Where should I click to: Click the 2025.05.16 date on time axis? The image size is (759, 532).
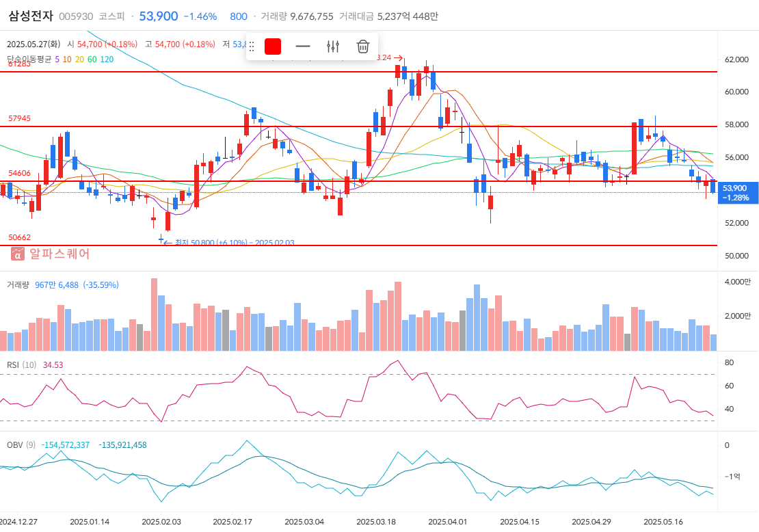[x=663, y=521]
